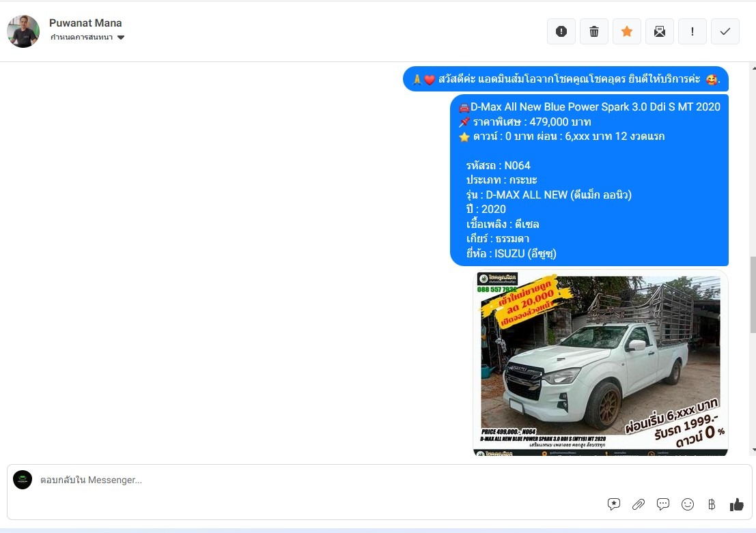Delete conversation with trash icon
The image size is (756, 533).
594,31
